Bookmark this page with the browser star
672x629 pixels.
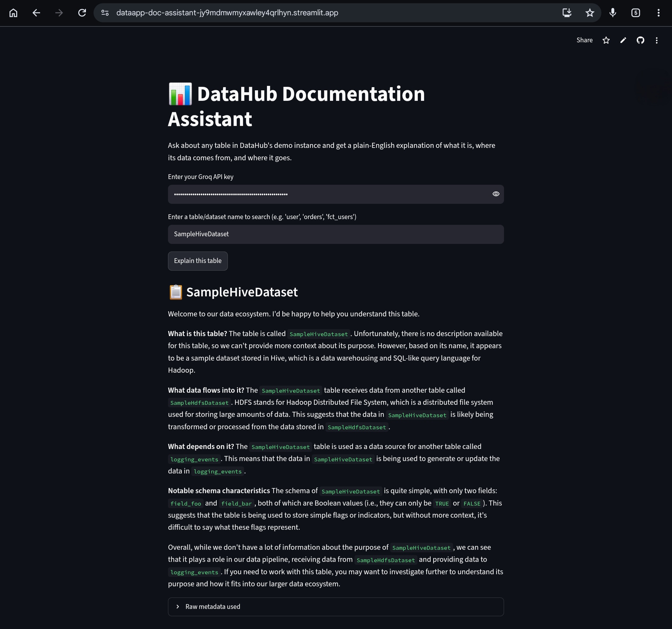(x=590, y=13)
